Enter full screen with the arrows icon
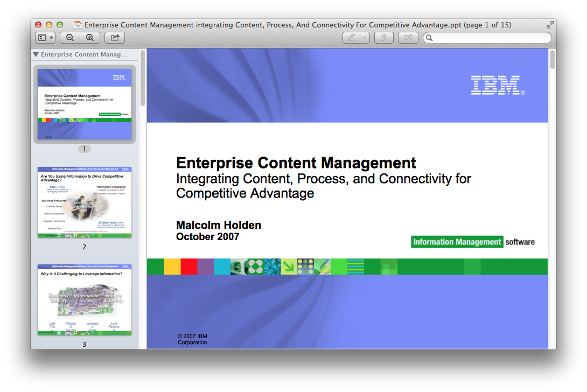Screen dimensions: 587x392 click(x=550, y=25)
